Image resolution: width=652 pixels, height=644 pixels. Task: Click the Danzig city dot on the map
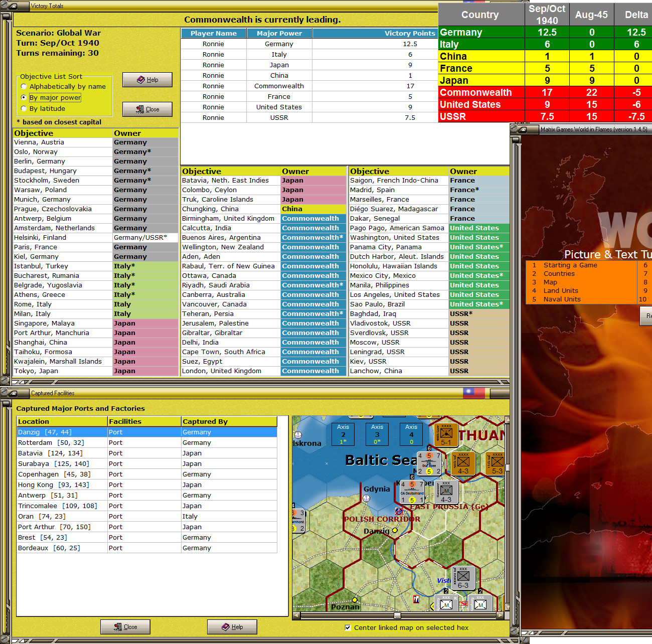tap(395, 530)
